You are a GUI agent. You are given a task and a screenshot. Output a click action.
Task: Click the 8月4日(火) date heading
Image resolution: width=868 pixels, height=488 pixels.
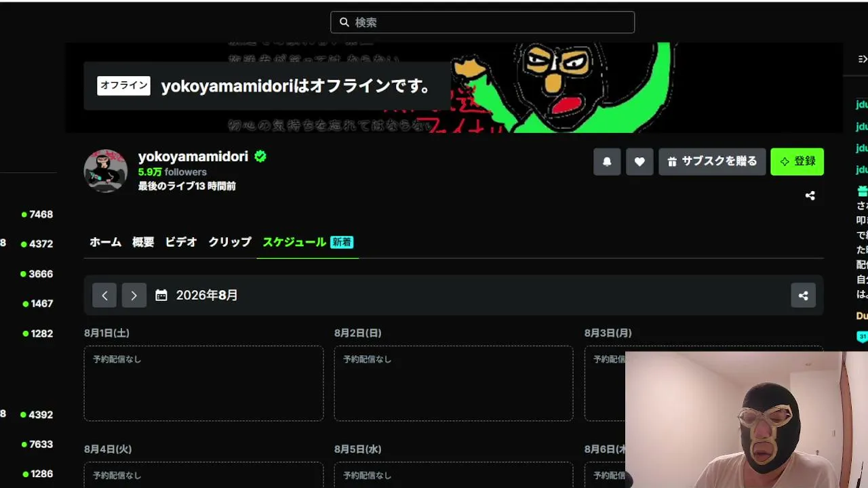tap(108, 449)
